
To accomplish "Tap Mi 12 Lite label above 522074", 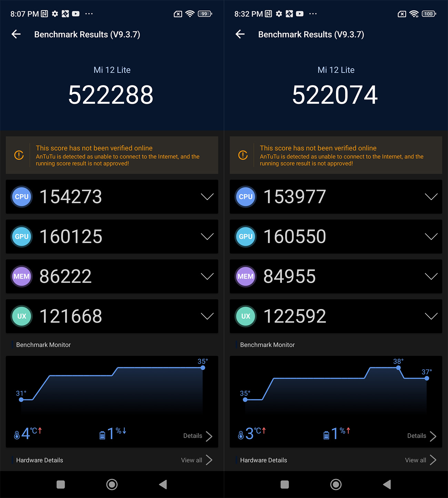I will [336, 70].
